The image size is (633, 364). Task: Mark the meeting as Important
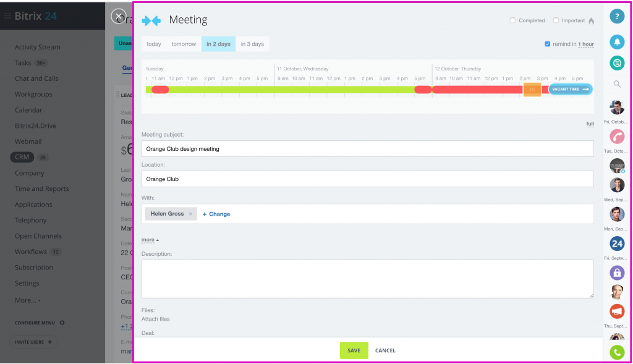tap(556, 20)
